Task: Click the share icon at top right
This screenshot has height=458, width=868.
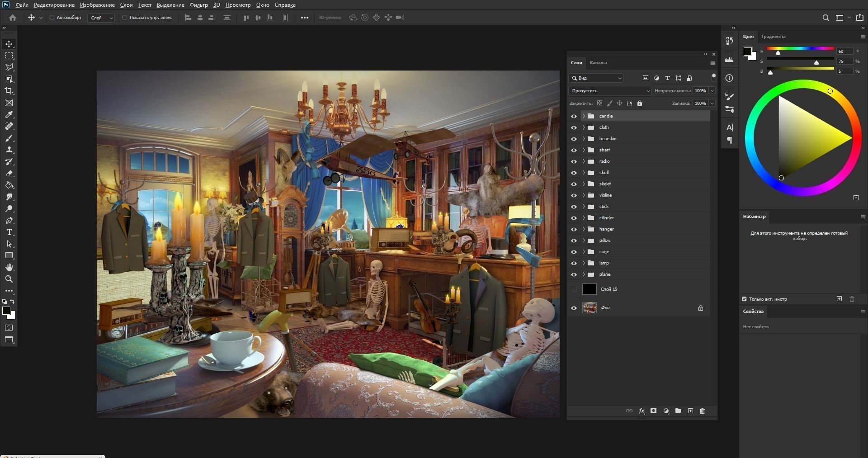Action: (859, 17)
